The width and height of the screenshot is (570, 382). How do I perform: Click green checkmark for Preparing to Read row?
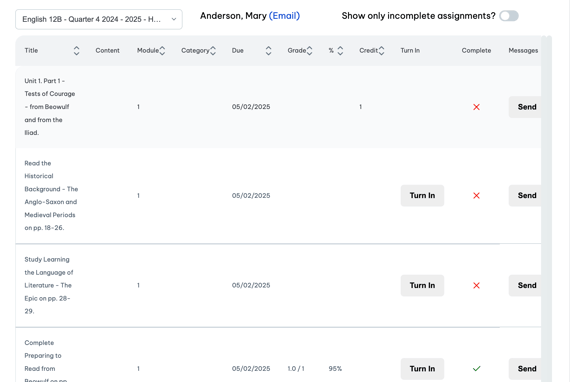[476, 369]
